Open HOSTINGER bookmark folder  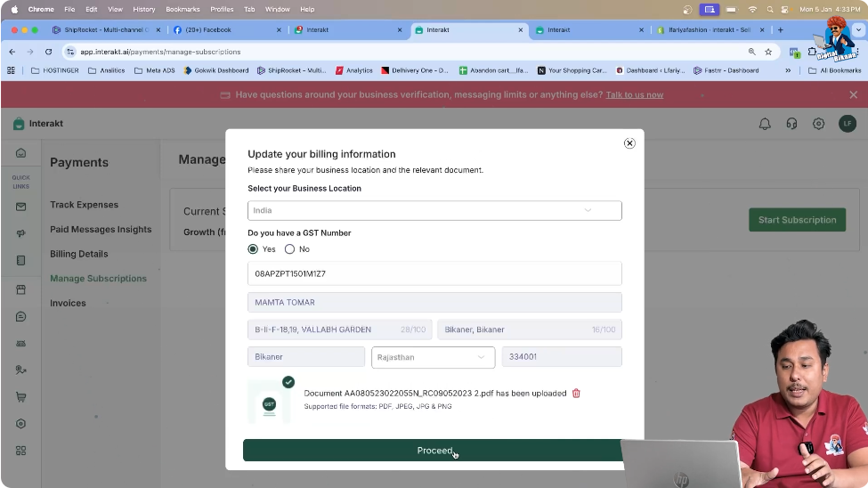pos(55,70)
